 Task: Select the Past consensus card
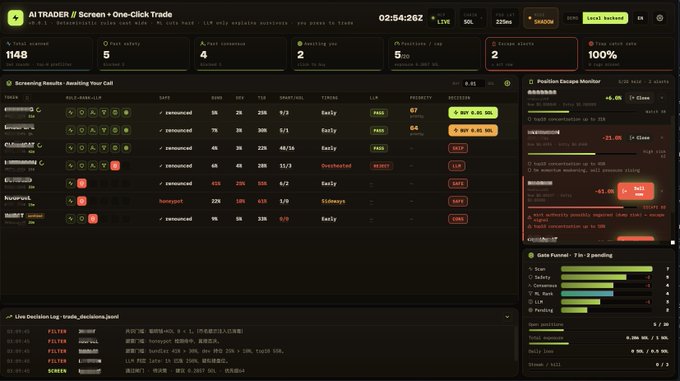241,54
